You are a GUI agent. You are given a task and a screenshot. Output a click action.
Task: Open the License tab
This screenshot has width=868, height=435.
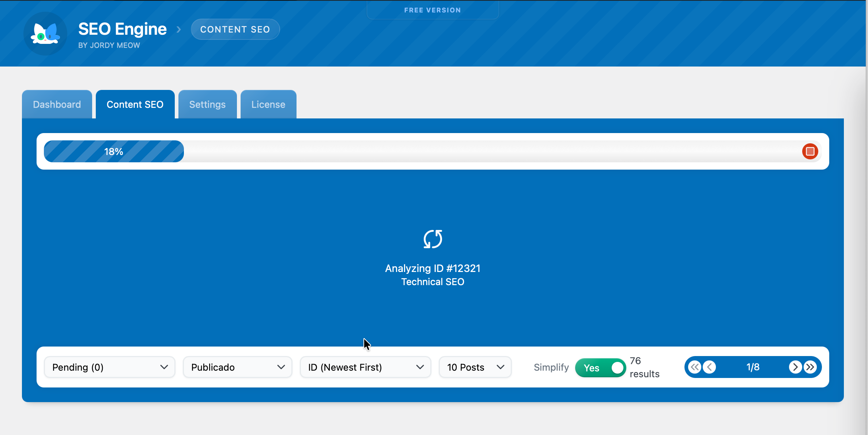tap(268, 105)
